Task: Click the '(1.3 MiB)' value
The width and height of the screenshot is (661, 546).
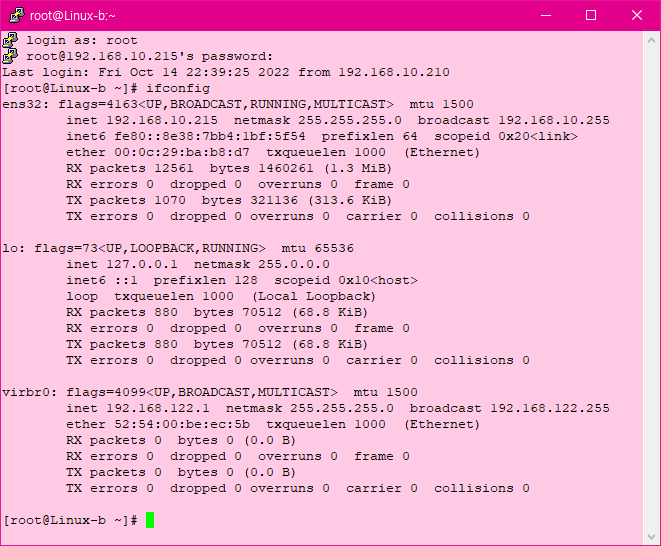Action: [x=358, y=169]
